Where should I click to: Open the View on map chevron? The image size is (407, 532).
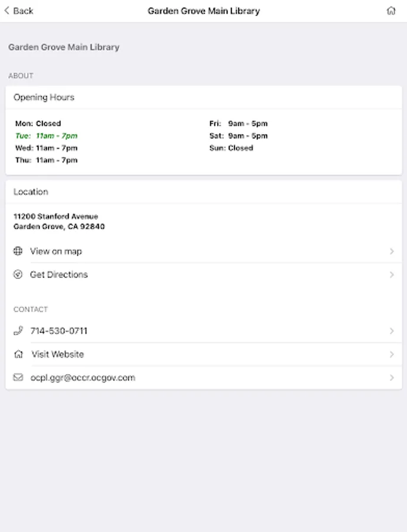coord(392,251)
